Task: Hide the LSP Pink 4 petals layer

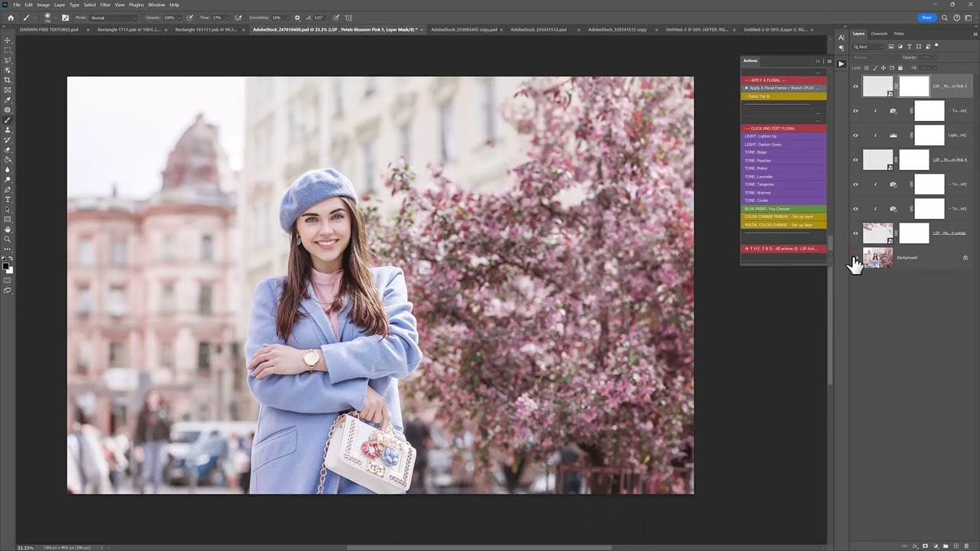Action: click(855, 160)
